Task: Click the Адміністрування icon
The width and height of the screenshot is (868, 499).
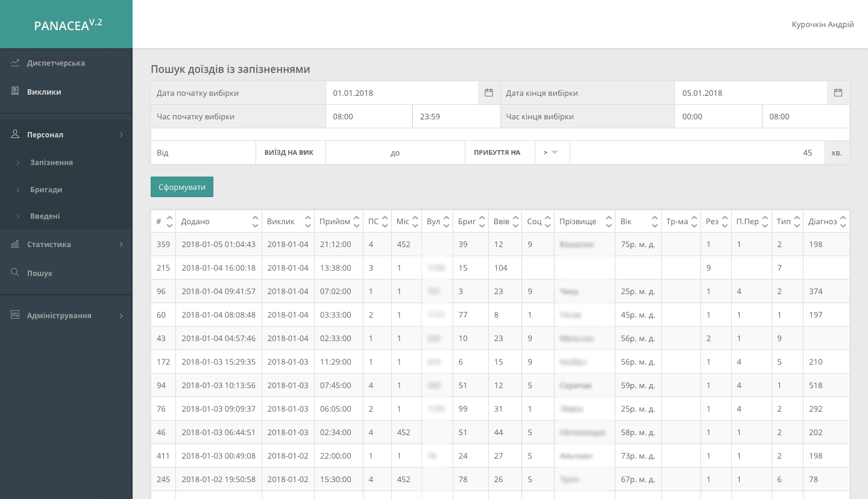Action: point(15,315)
